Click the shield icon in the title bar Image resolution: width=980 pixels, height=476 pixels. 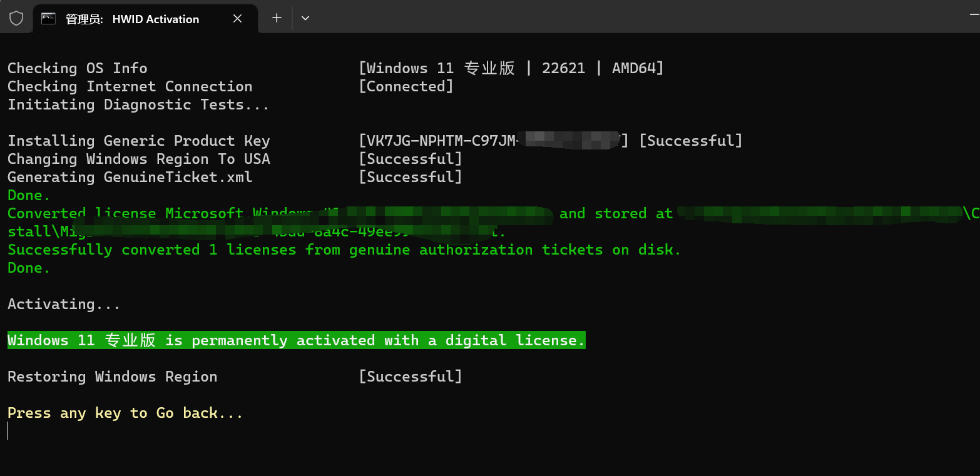(x=16, y=18)
